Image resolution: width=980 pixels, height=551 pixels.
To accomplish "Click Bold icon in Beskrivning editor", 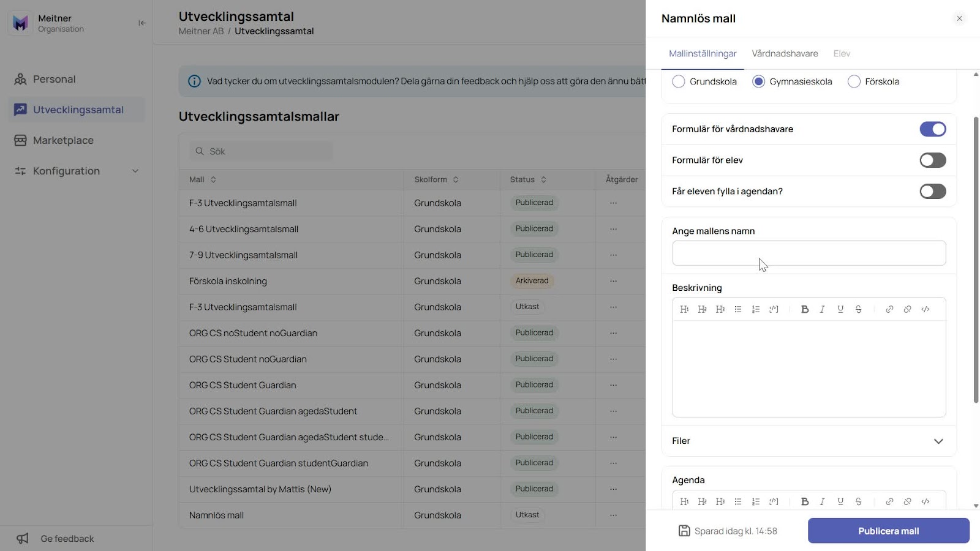I will 805,309.
